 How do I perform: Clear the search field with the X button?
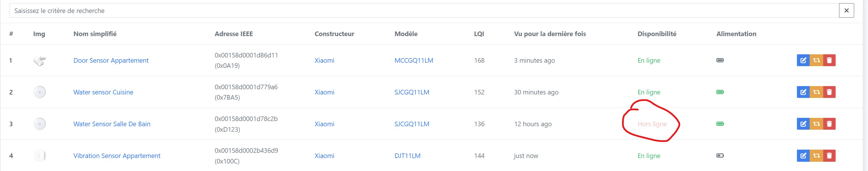coord(846,10)
